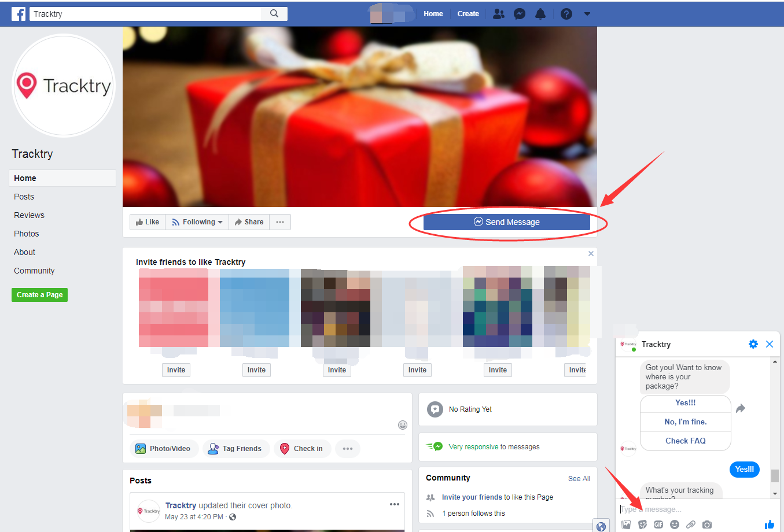Go to Home in top navigation bar
The image size is (784, 532).
click(x=433, y=14)
